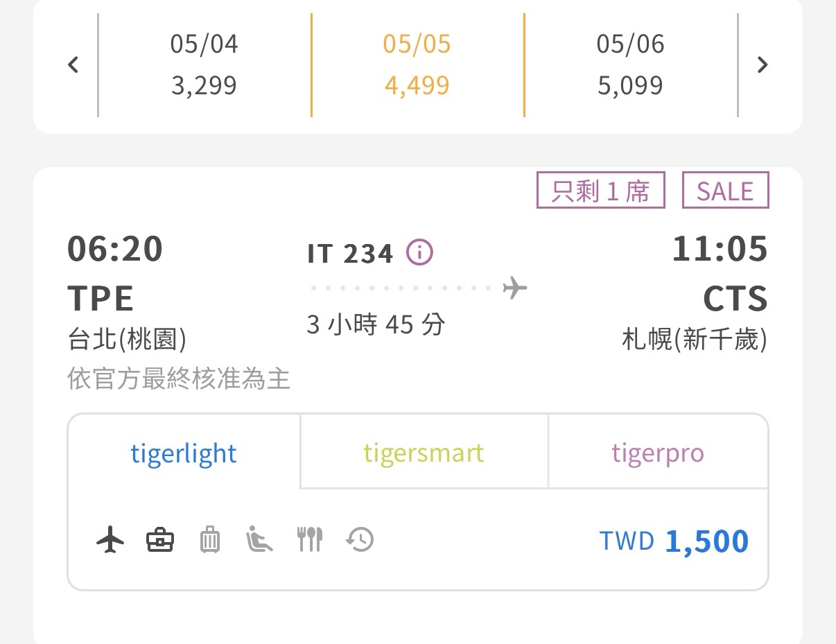Open flight info icon next to IT 234
This screenshot has height=644, width=836.
coord(419,252)
